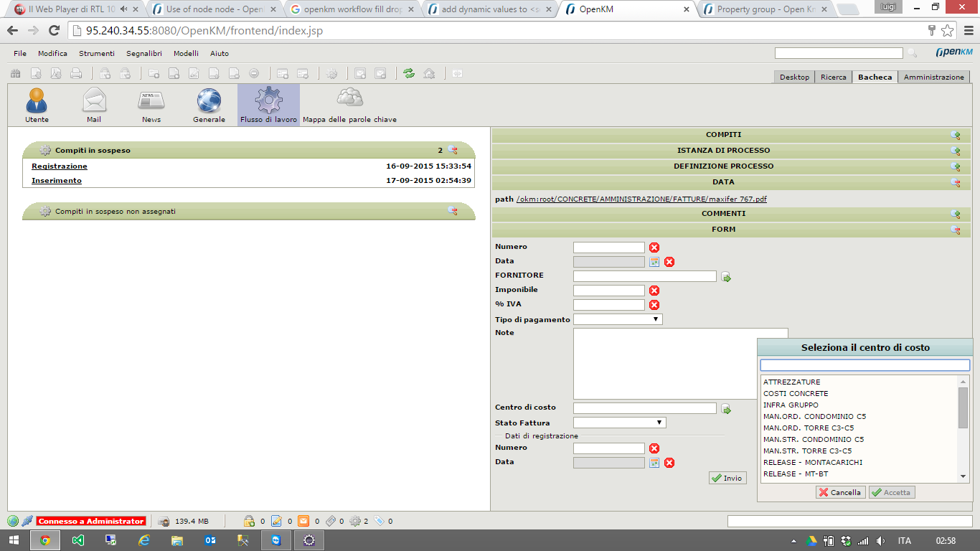Select COSTI CONCRETE from the list
Image resolution: width=980 pixels, height=551 pixels.
tap(796, 394)
